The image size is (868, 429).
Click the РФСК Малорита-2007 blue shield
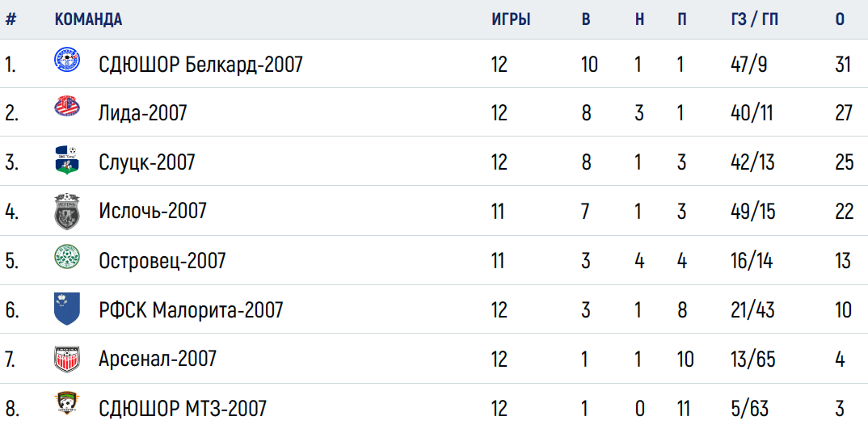point(67,309)
